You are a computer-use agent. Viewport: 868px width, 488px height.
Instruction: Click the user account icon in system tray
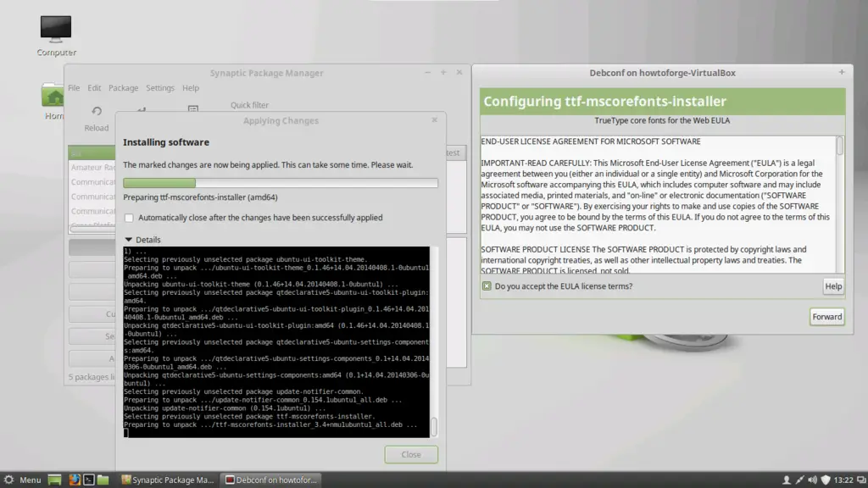coord(786,480)
